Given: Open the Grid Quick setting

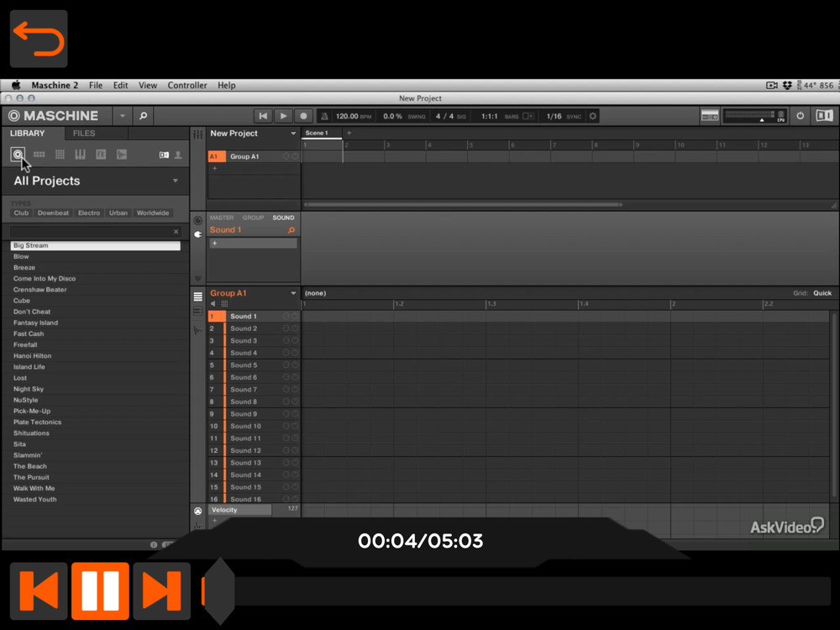Looking at the screenshot, I should click(x=822, y=293).
